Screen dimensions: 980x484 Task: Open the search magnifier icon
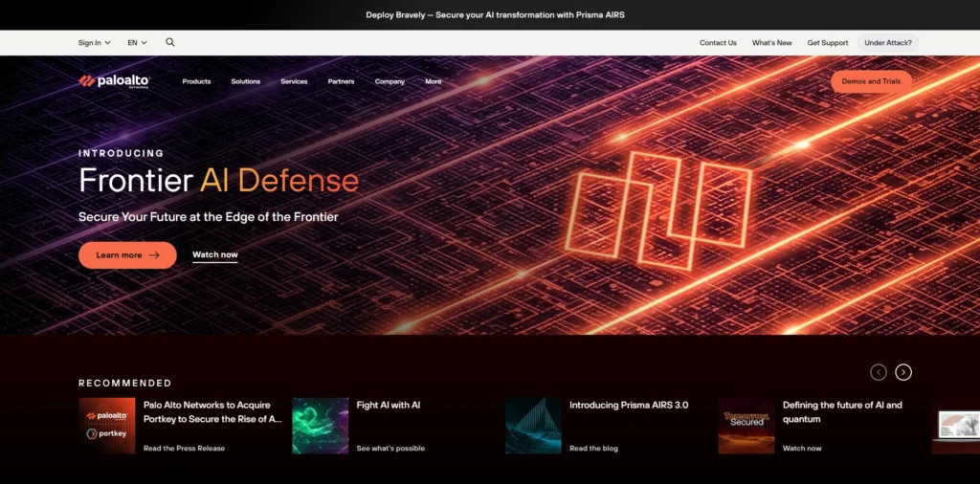pyautogui.click(x=170, y=42)
